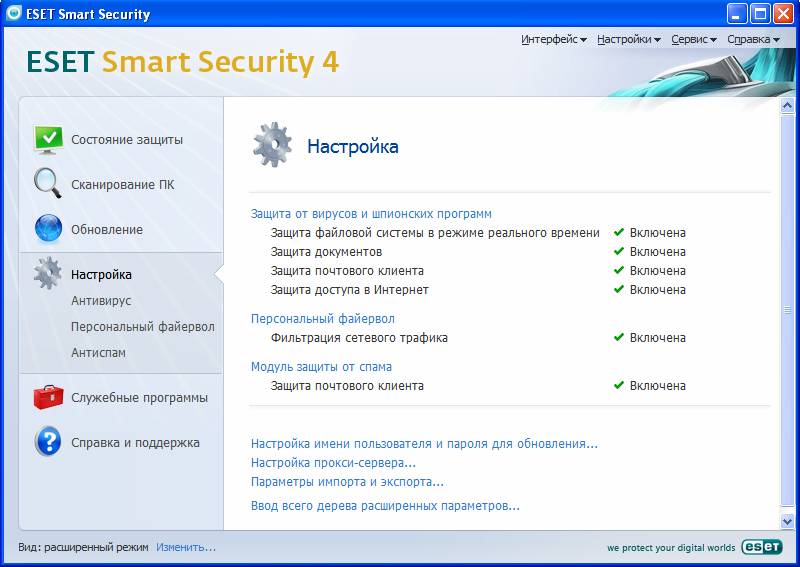
Task: Click the scrollbar up arrow in the main panel
Action: tap(787, 106)
